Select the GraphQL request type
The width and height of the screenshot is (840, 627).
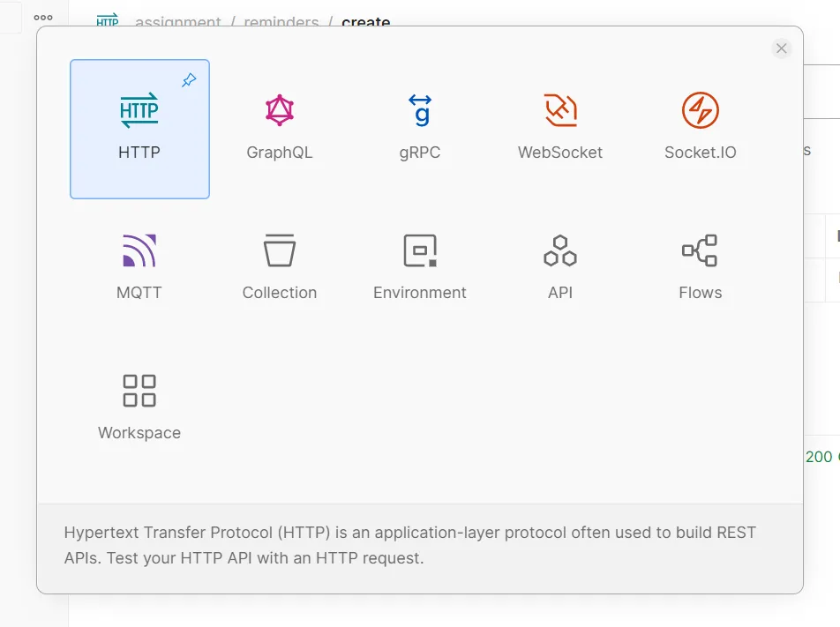pos(279,129)
